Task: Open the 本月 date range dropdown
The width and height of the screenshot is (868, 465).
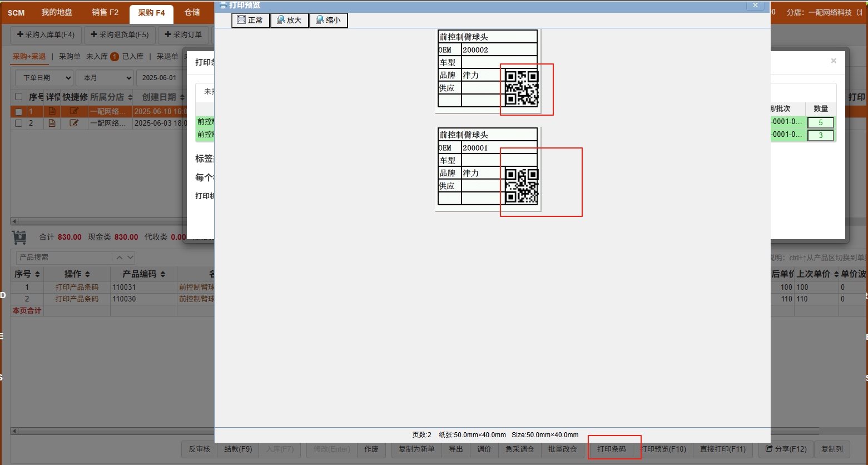Action: pyautogui.click(x=105, y=78)
